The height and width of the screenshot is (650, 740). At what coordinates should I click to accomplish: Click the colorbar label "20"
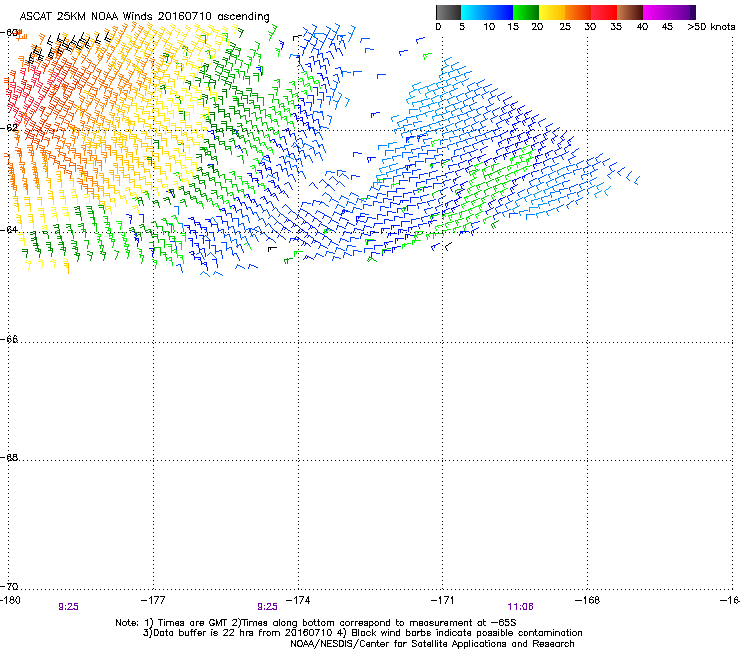pos(538,27)
